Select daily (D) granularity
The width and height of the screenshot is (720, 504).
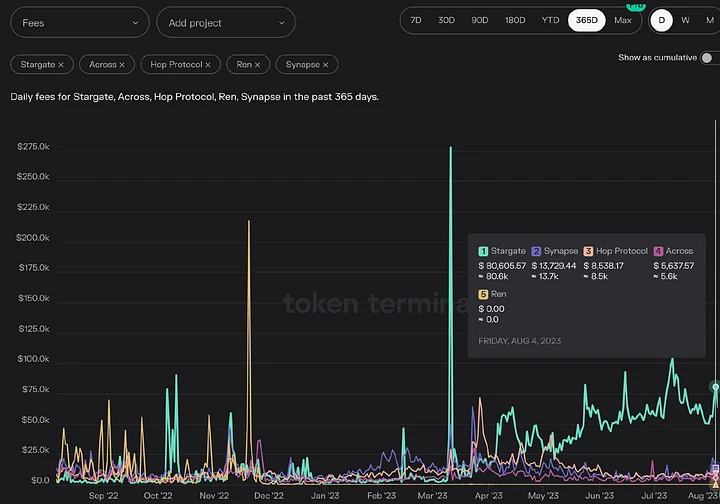click(x=661, y=20)
